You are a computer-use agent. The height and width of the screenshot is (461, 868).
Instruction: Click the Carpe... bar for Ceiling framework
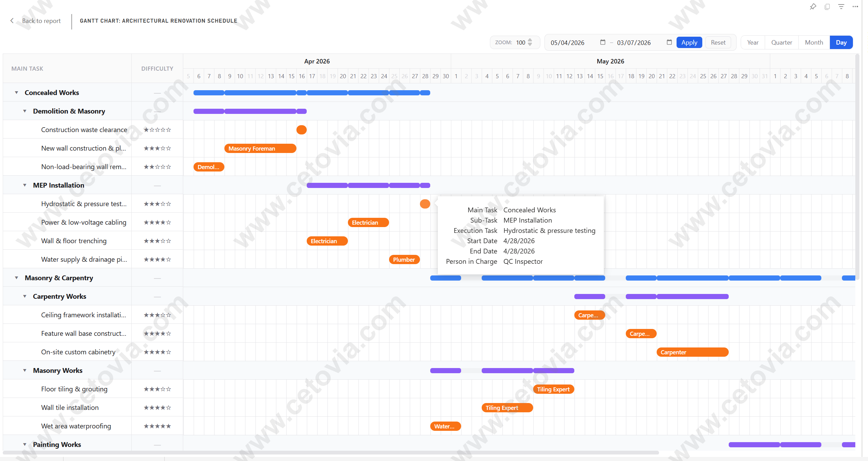point(589,315)
